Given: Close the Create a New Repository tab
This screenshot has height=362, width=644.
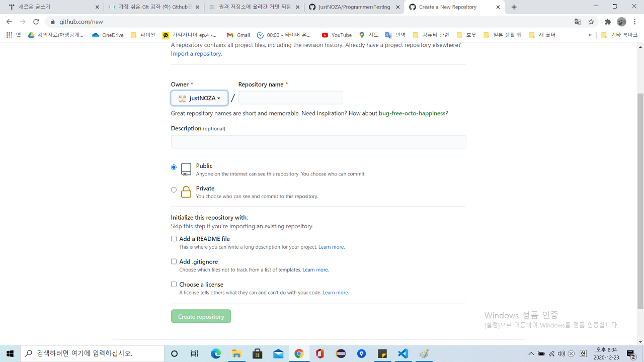Looking at the screenshot, I should coord(499,7).
